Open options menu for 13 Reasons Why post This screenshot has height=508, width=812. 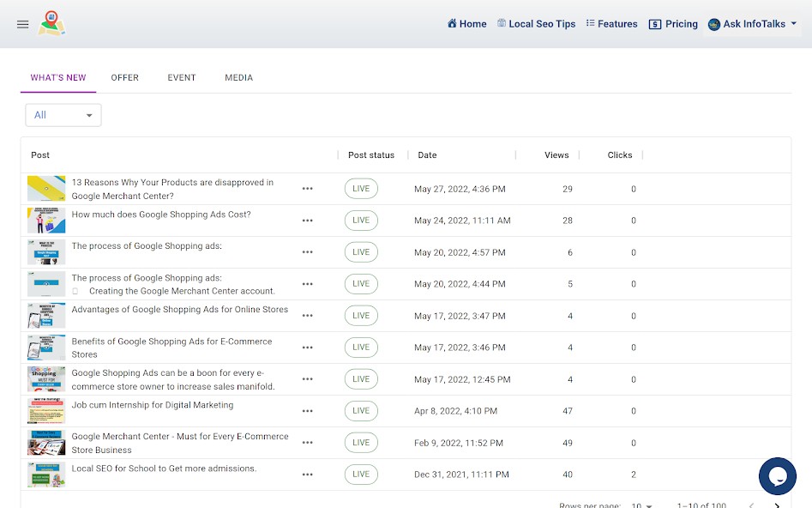tap(308, 189)
